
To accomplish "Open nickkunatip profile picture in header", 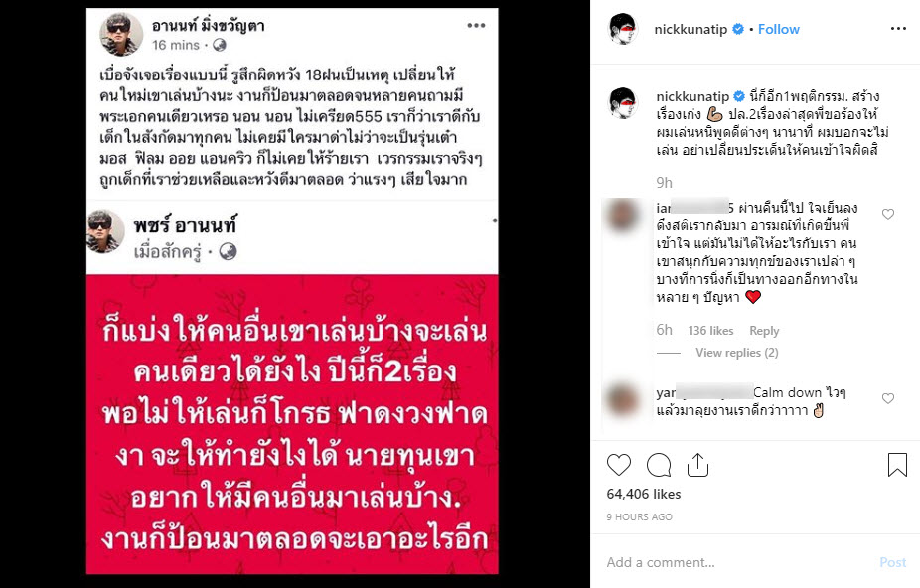I will pyautogui.click(x=623, y=29).
